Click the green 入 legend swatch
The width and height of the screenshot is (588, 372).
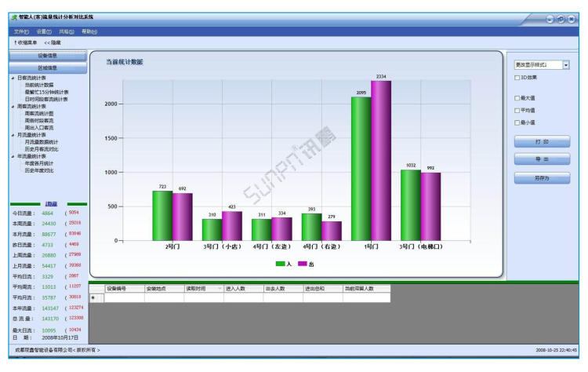280,264
